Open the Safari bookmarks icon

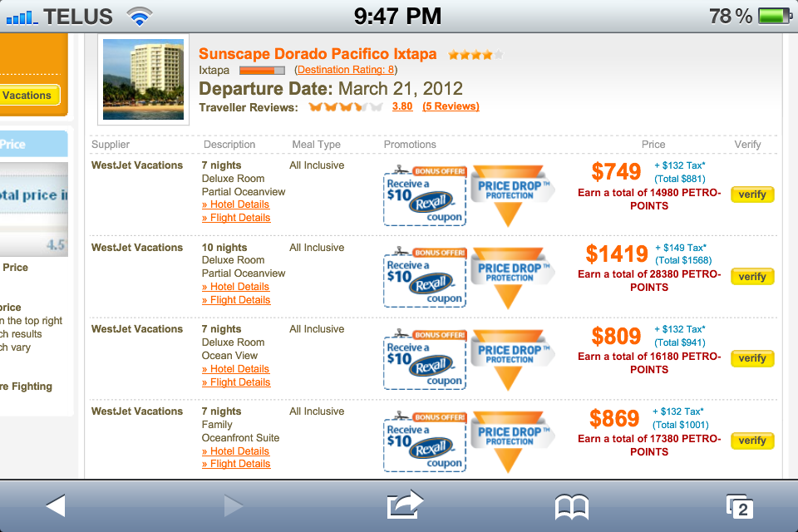pyautogui.click(x=572, y=505)
